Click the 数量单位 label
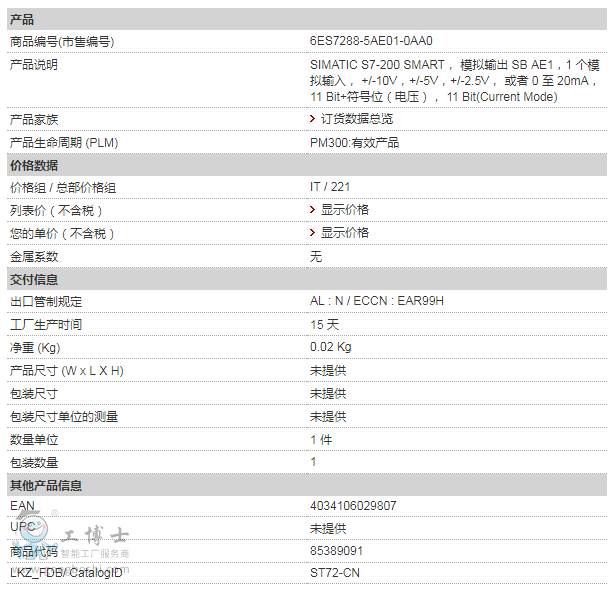Viewport: 615px width, 589px height. pos(34,440)
